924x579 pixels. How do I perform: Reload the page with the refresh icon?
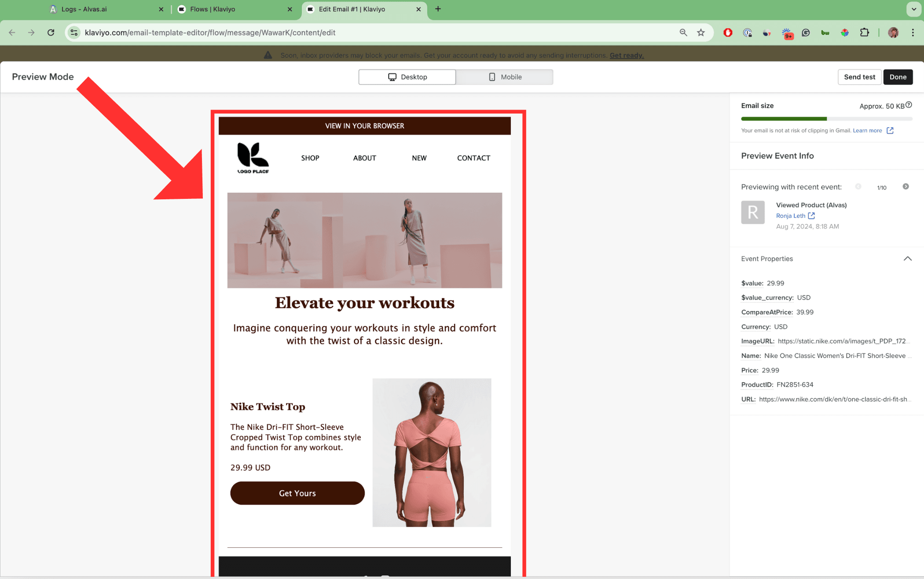(51, 33)
